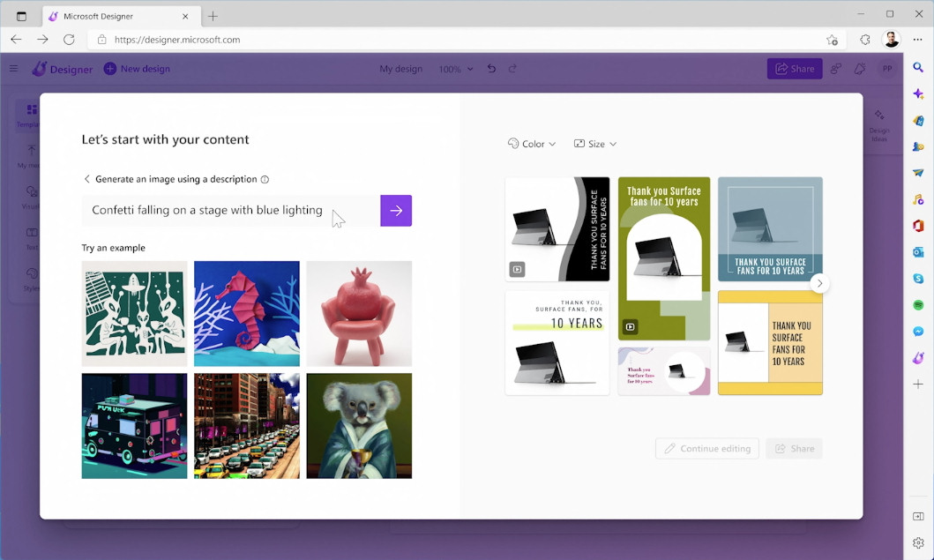The height and width of the screenshot is (560, 934).
Task: Click the Designer logo
Action: (63, 69)
